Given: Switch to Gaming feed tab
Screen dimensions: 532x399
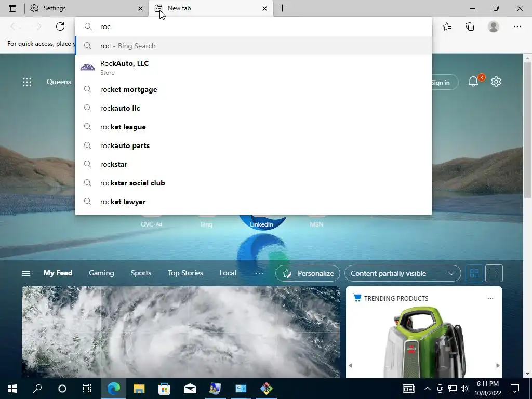Looking at the screenshot, I should 101,273.
